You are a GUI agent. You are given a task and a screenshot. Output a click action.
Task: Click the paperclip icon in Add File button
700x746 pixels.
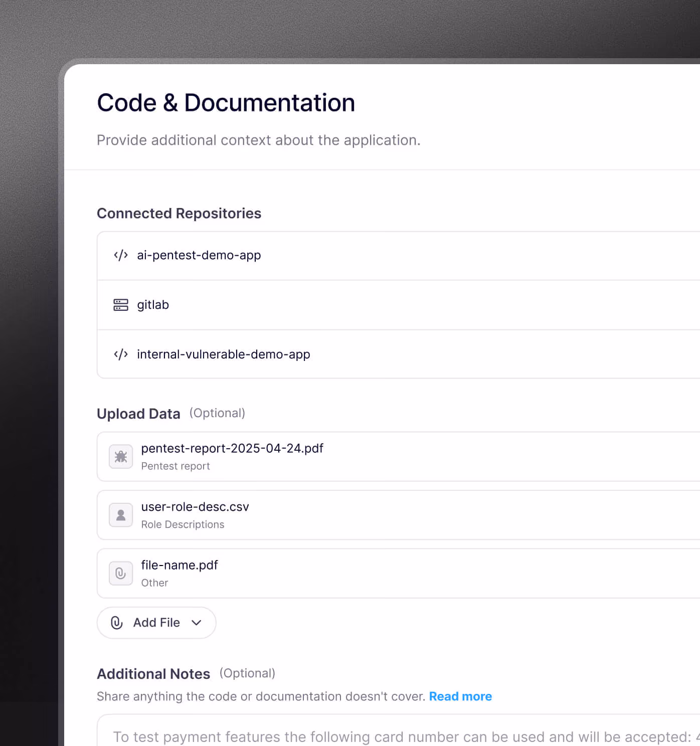coord(117,623)
